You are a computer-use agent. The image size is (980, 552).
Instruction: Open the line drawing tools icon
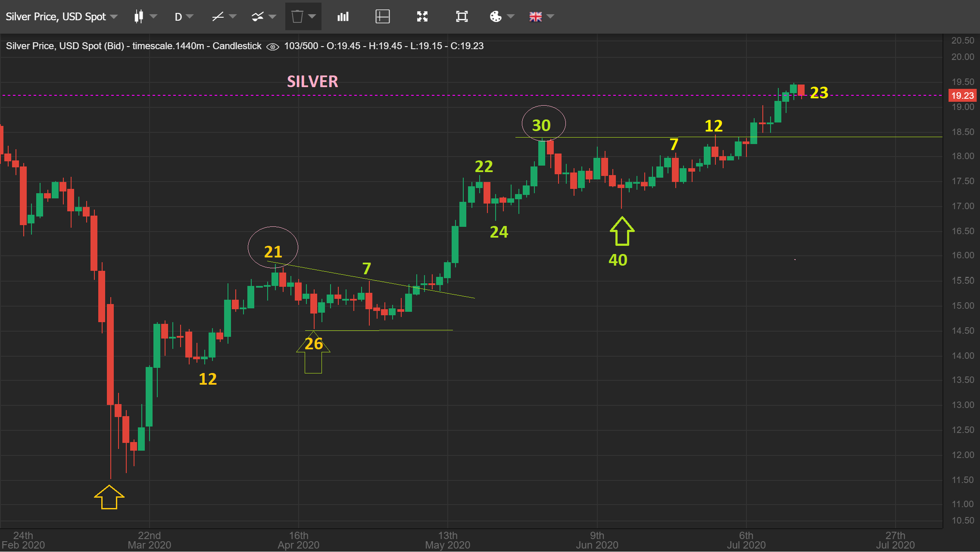pyautogui.click(x=218, y=17)
